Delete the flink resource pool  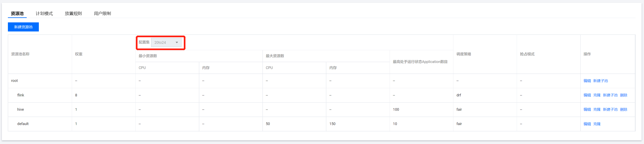pyautogui.click(x=624, y=95)
